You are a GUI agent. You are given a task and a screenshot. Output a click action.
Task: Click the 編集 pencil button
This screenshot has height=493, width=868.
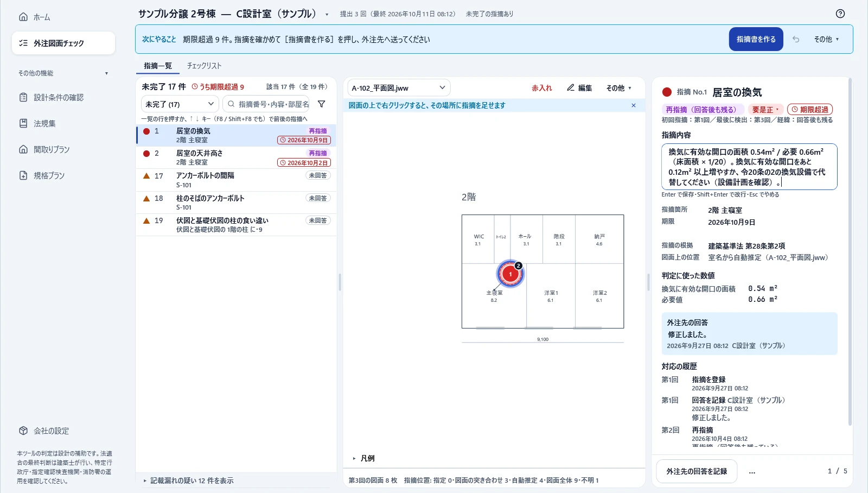pos(579,87)
